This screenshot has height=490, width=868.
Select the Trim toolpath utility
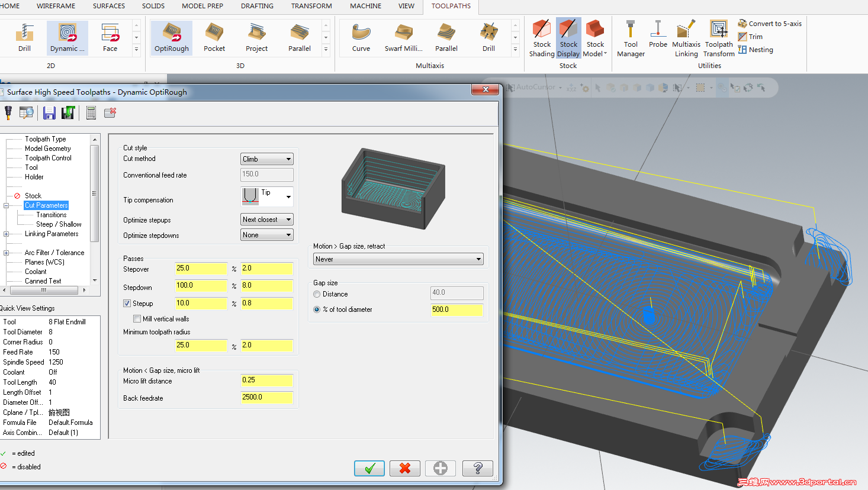[x=750, y=37]
